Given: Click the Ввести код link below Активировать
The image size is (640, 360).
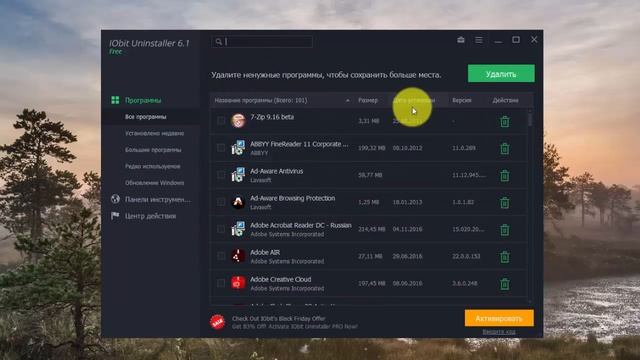Looking at the screenshot, I should coord(499,332).
